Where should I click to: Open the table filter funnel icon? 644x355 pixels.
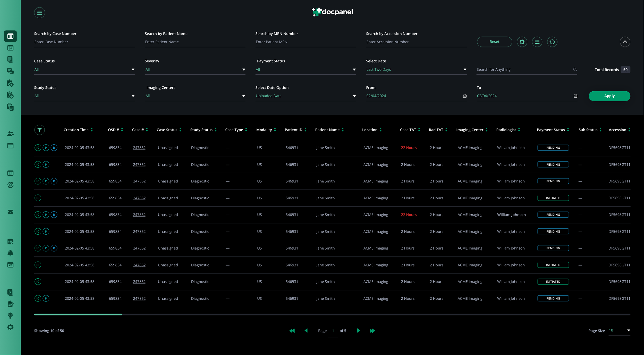(x=39, y=130)
